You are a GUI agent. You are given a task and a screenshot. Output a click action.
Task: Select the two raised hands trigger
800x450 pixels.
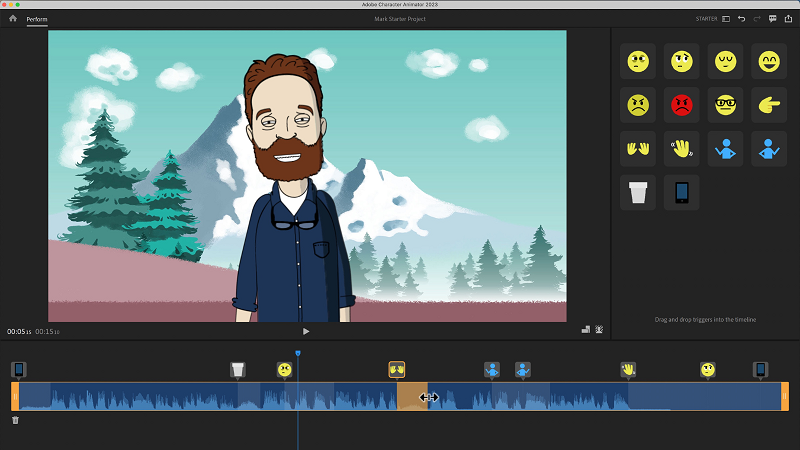click(x=637, y=149)
